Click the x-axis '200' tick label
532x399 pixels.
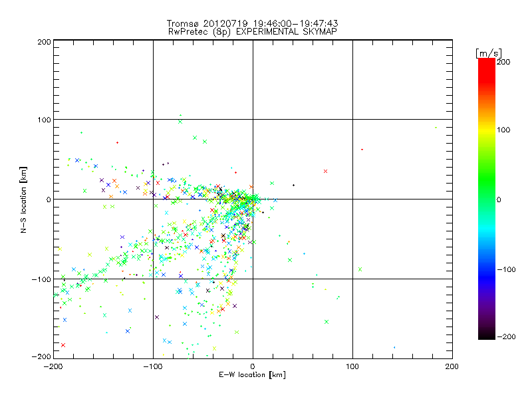(x=452, y=366)
